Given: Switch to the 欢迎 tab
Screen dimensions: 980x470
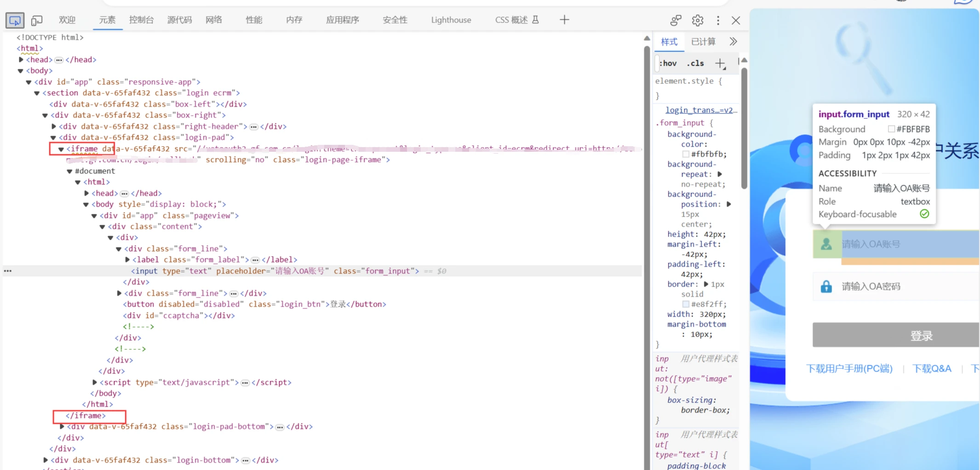Looking at the screenshot, I should point(67,20).
